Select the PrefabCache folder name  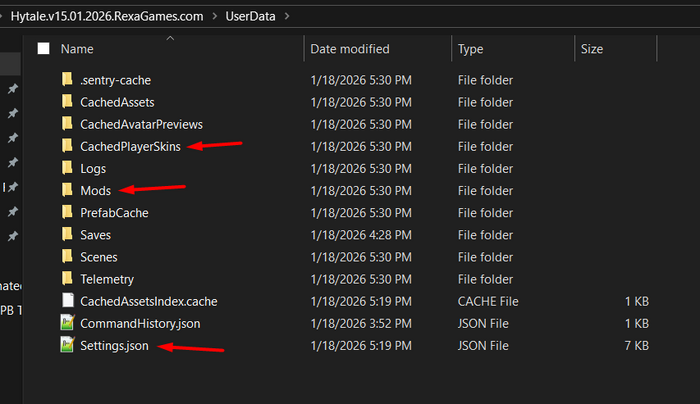point(114,212)
